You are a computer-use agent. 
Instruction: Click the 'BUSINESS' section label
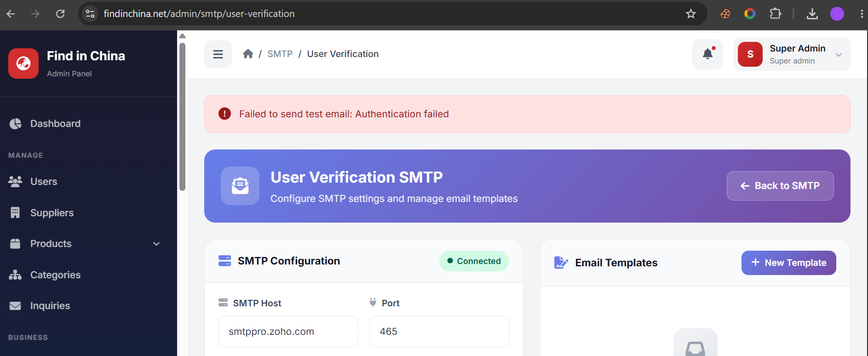point(28,338)
